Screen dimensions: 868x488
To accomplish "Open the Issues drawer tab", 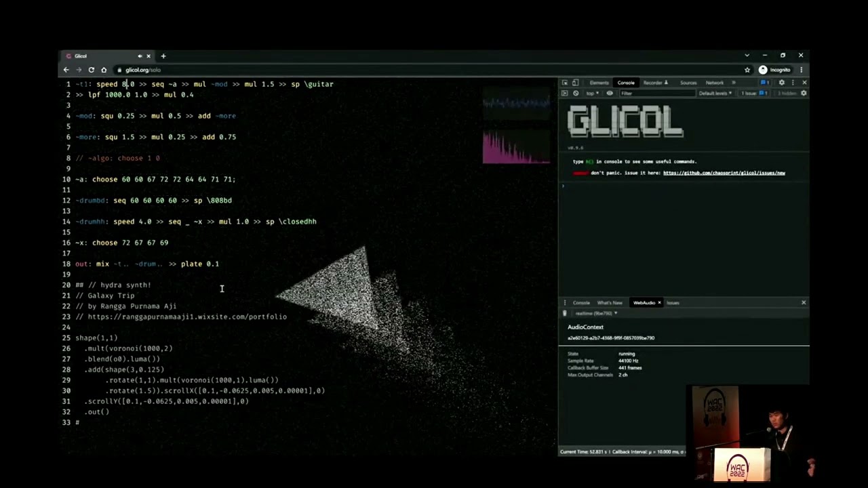I will (673, 302).
